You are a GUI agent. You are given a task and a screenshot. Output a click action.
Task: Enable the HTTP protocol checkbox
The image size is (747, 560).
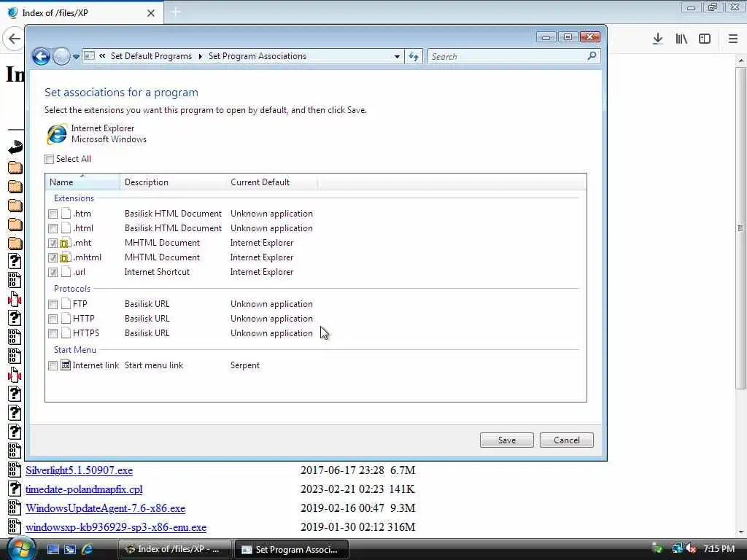[x=53, y=319]
